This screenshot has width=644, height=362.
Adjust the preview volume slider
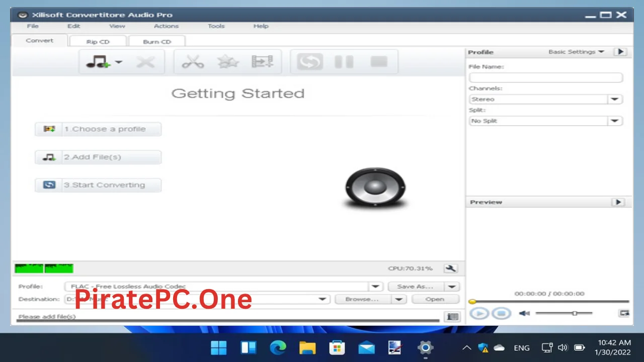tap(563, 313)
